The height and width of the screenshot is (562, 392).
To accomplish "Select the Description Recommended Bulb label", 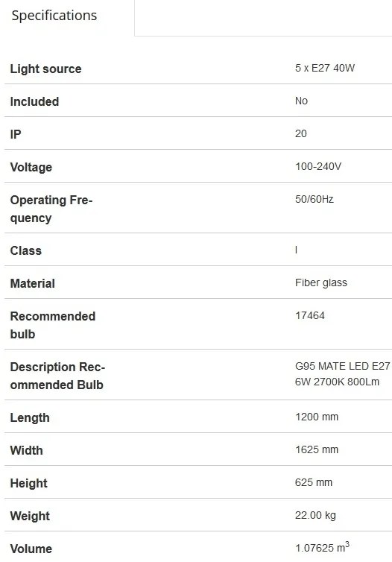I will pos(57,376).
